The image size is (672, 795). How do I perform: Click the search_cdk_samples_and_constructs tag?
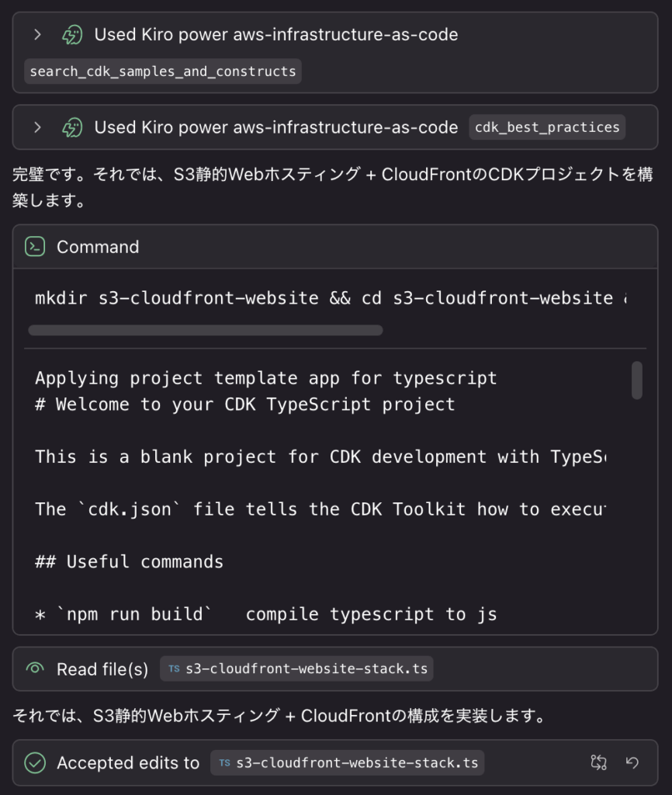[x=163, y=71]
